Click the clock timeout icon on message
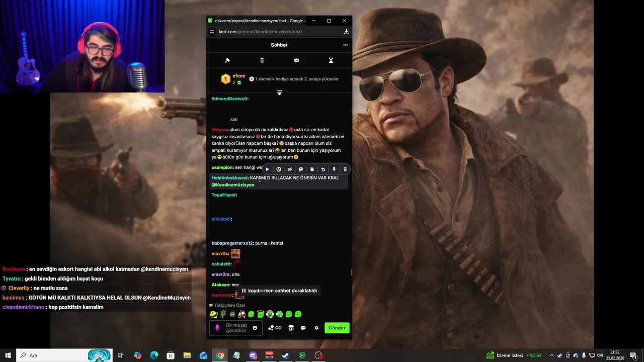This screenshot has width=644, height=362. click(278, 169)
